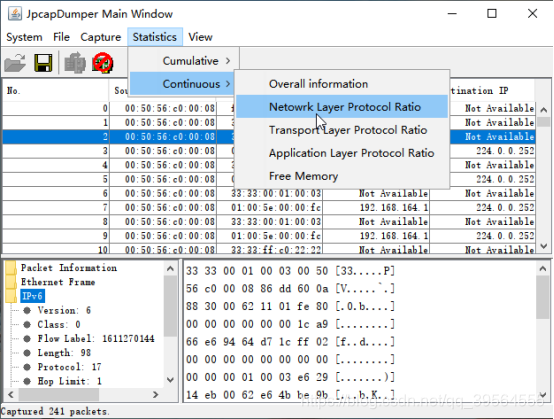Click hex line starting 66 e6 94 64
The height and width of the screenshot is (419, 554).
pyautogui.click(x=290, y=342)
